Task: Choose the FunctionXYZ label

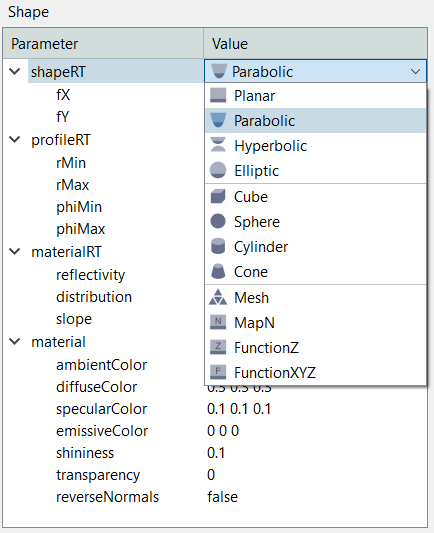Action: [275, 373]
